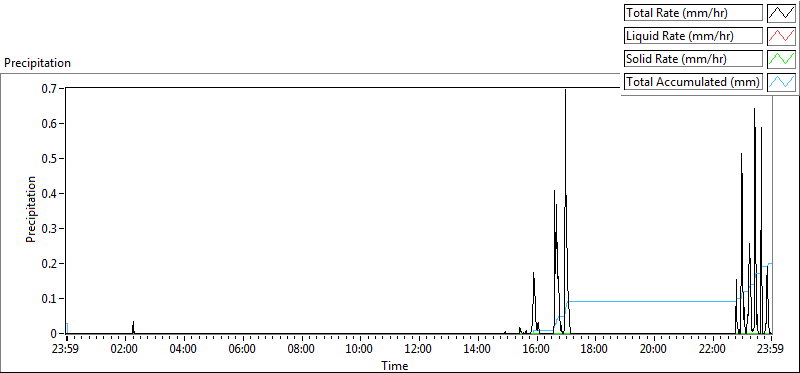Click the Total Accumulated blue plot icon
This screenshot has width=800, height=373.
pyautogui.click(x=782, y=82)
